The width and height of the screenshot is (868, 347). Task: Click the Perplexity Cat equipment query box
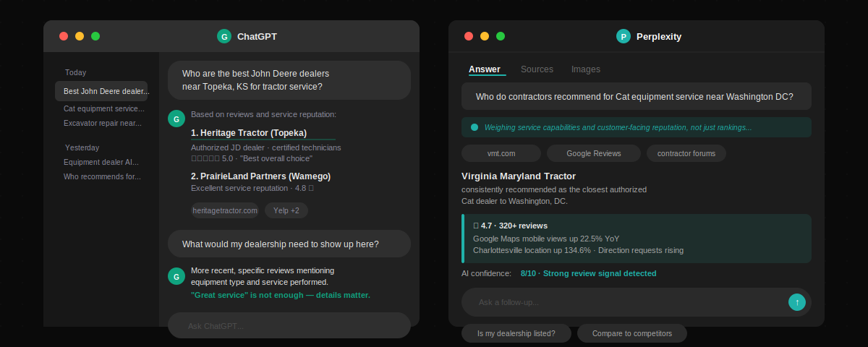(x=637, y=96)
